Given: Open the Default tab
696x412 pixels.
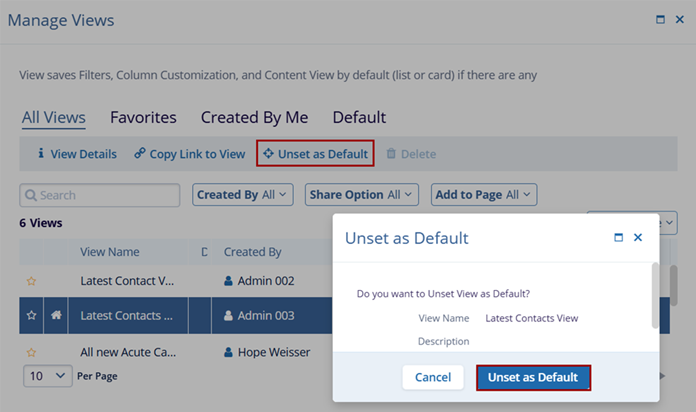Looking at the screenshot, I should coord(359,117).
